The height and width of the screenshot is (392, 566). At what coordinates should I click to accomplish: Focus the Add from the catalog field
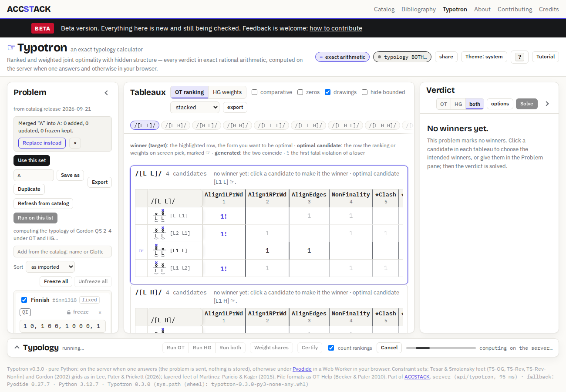coord(63,252)
